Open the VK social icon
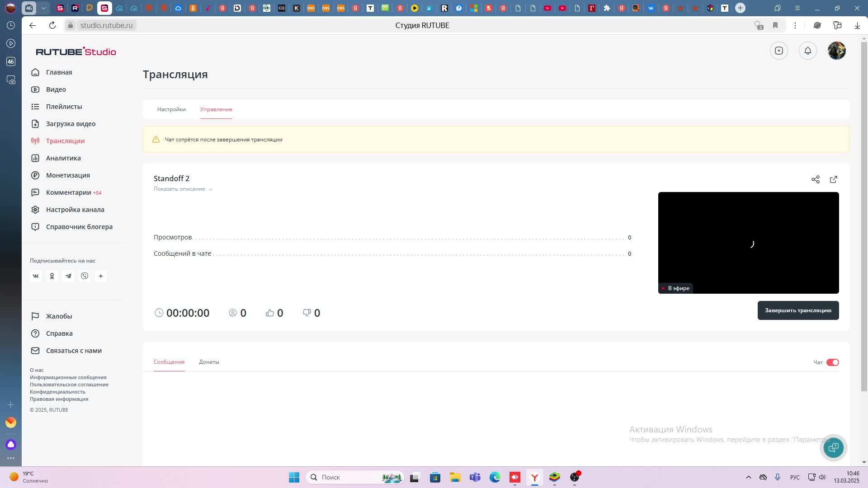 point(36,276)
